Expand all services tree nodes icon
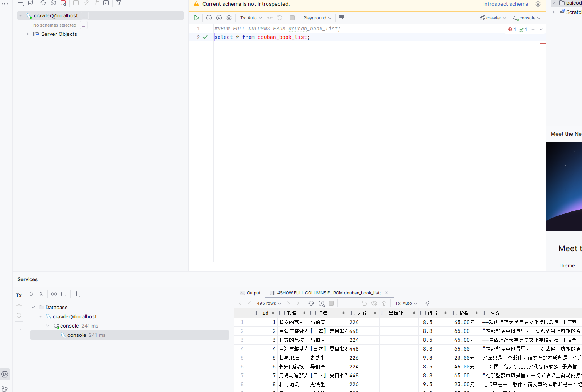 31,294
